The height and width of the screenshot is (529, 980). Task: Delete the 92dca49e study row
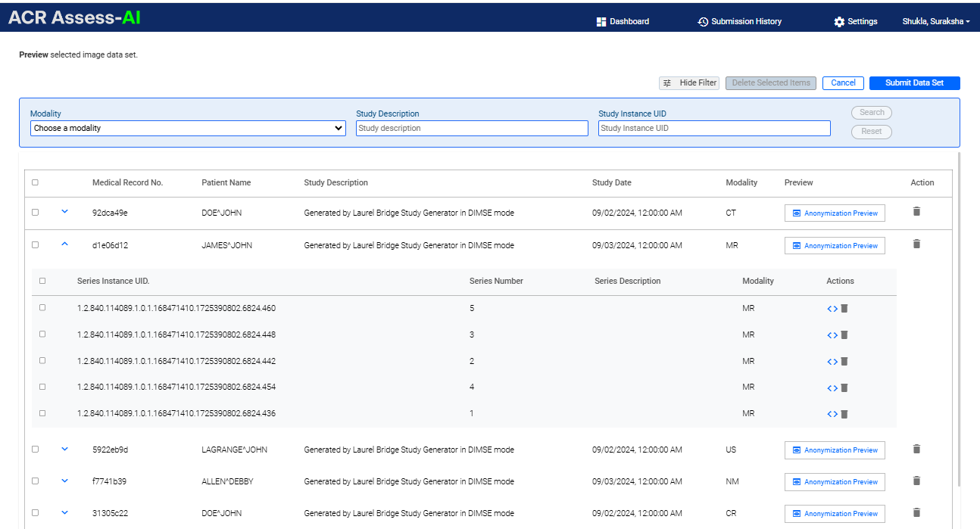coord(916,211)
